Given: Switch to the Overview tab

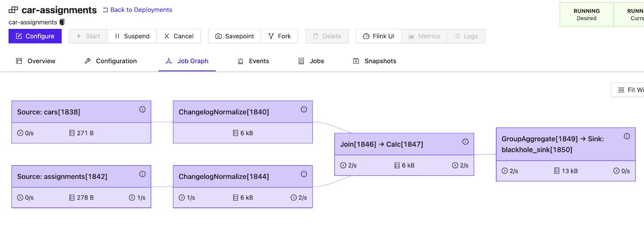Looking at the screenshot, I should click(35, 61).
